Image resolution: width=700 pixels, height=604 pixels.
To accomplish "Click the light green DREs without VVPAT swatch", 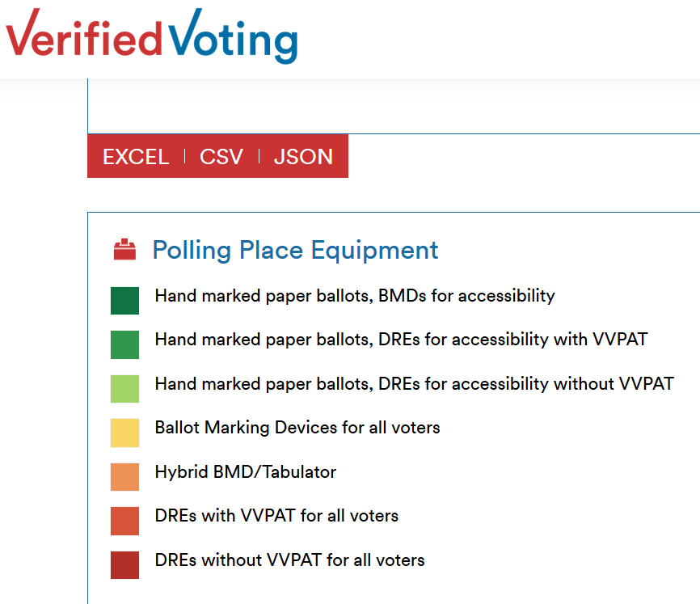I will click(124, 388).
